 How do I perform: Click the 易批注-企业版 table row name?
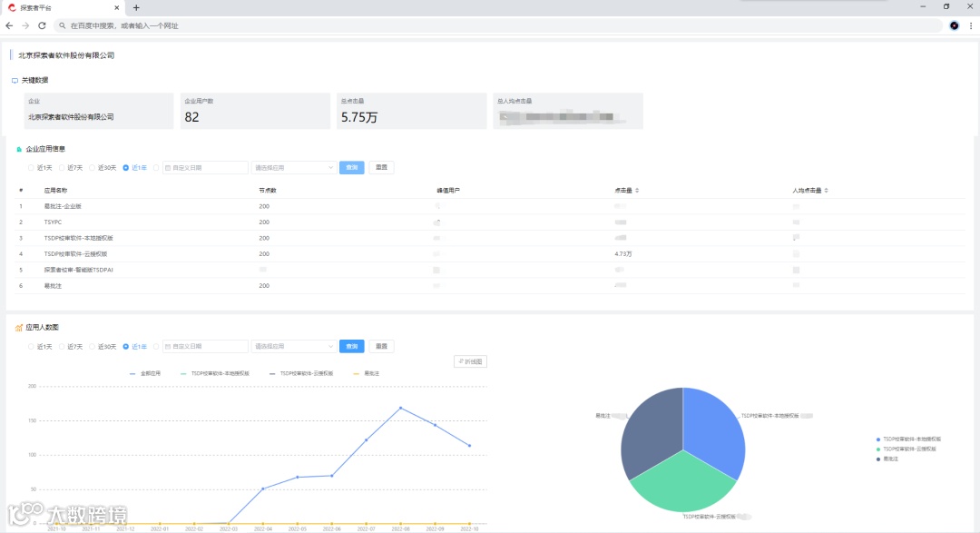coord(63,206)
